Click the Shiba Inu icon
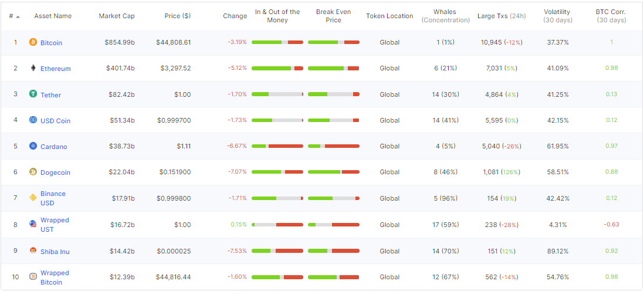This screenshot has width=644, height=291. (x=33, y=251)
